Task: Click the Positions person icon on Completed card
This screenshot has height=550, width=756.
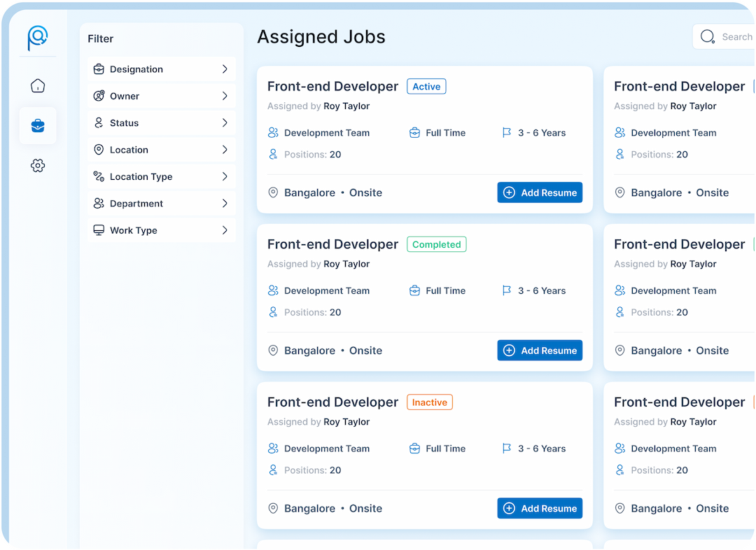Action: 274,312
